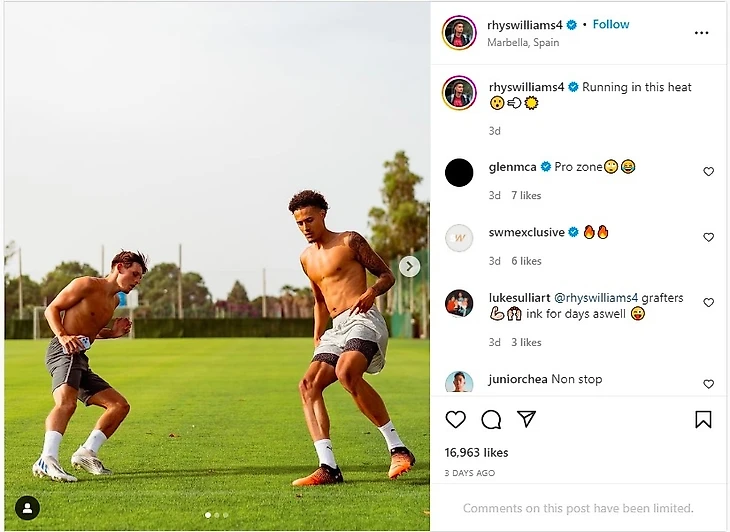
Task: Go to next photo with right arrow
Action: [409, 266]
